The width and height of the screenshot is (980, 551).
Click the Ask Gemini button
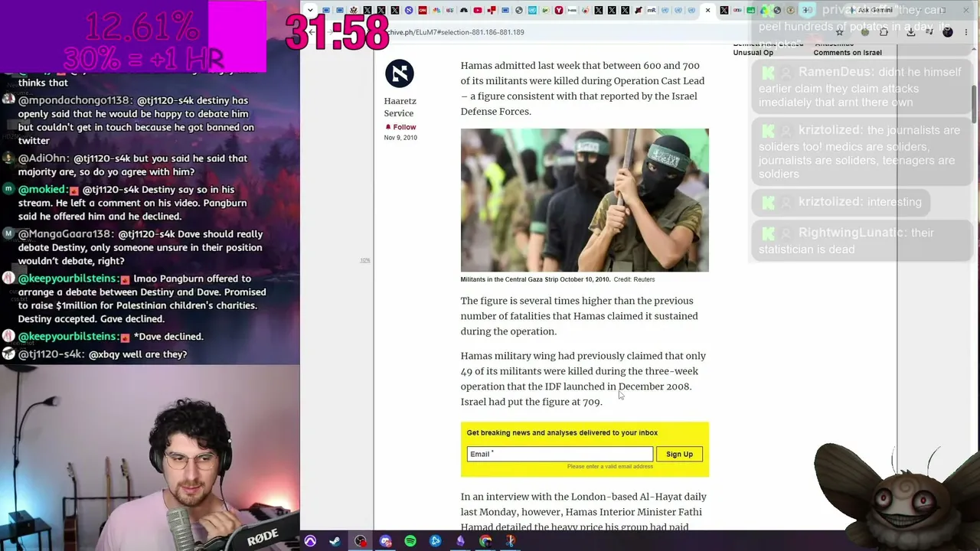[x=871, y=10]
